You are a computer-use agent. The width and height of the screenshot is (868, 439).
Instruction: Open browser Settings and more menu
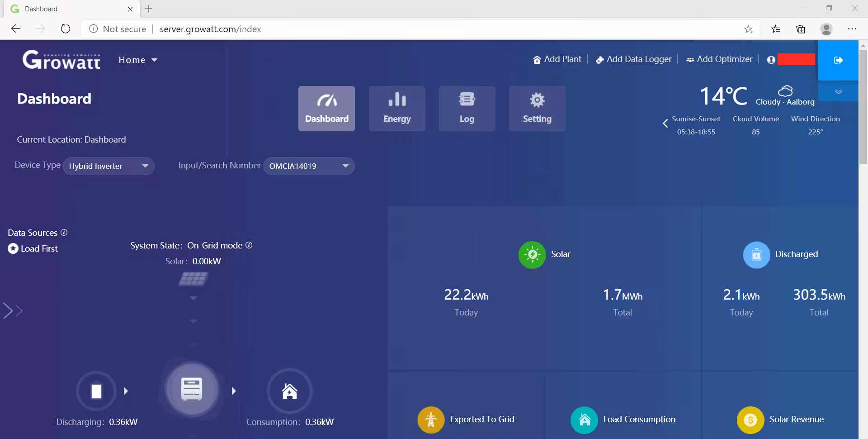(x=852, y=29)
